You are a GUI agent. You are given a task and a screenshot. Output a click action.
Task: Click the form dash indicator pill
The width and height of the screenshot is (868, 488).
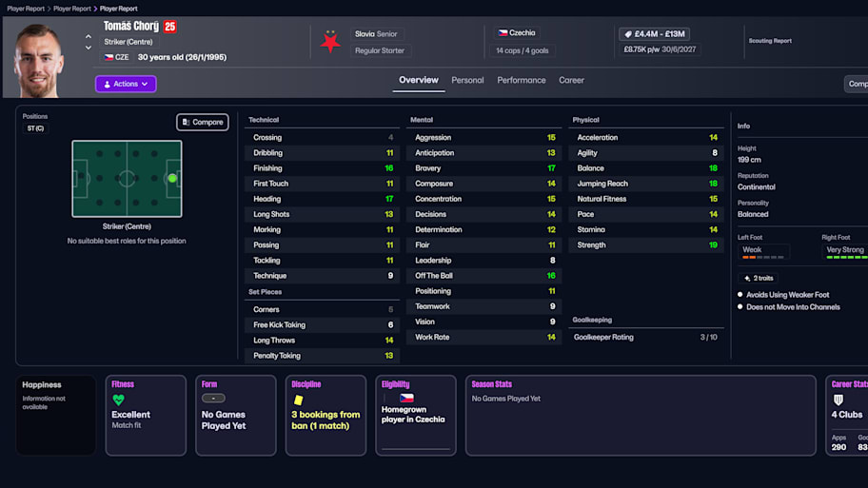(x=213, y=398)
